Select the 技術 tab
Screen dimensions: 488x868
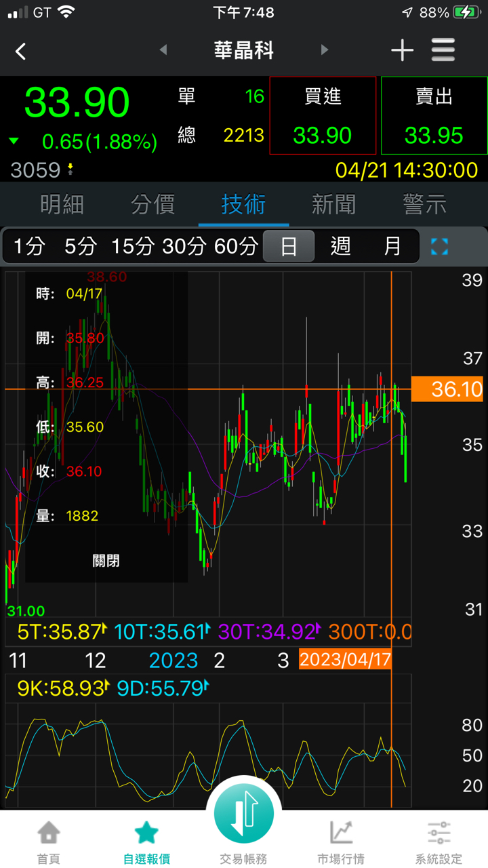point(243,204)
